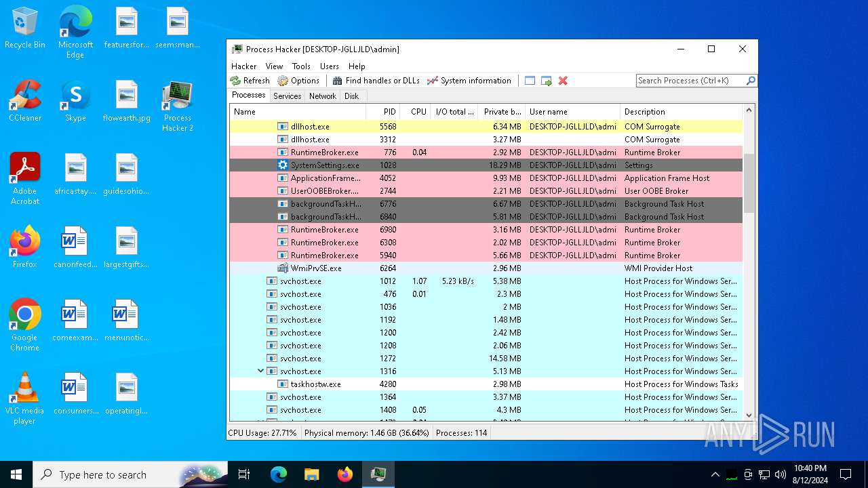Select backgroundTaskHost PID 6776 row
The height and width of the screenshot is (488, 868).
click(x=486, y=204)
